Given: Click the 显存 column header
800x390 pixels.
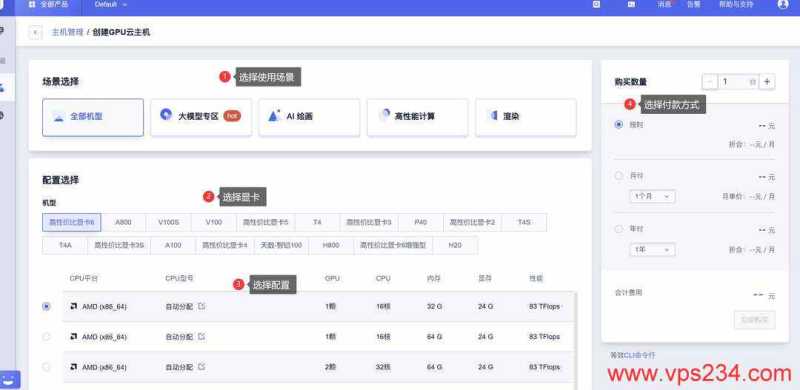Looking at the screenshot, I should pyautogui.click(x=485, y=279).
